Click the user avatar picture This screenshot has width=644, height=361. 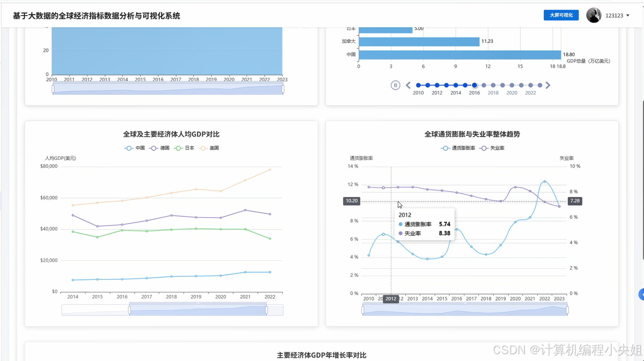click(x=594, y=15)
